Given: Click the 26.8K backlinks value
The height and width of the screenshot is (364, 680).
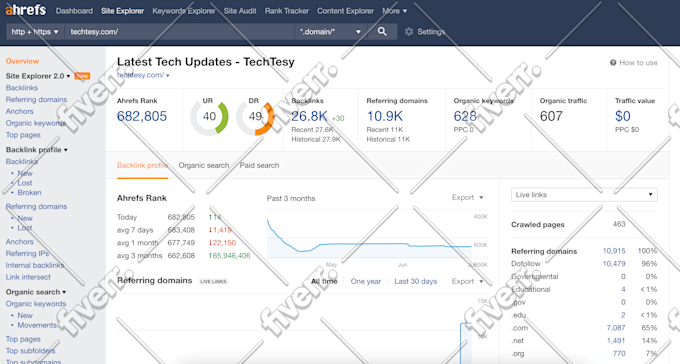Looking at the screenshot, I should point(309,116).
